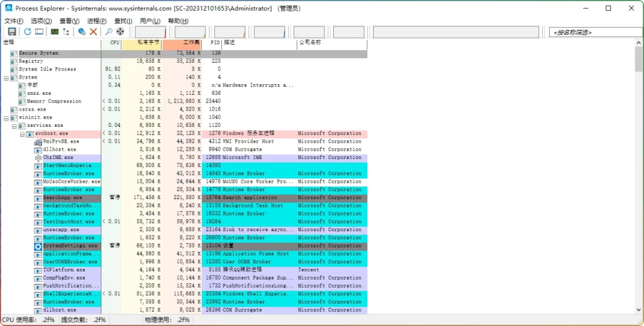Click the Process Explorer title bar icon
The image size is (644, 326).
pos(8,8)
